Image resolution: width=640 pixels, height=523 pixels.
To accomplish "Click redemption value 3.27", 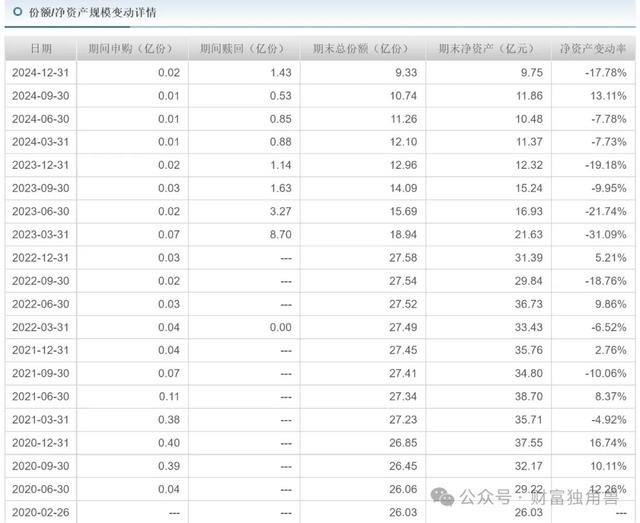I will 281,211.
